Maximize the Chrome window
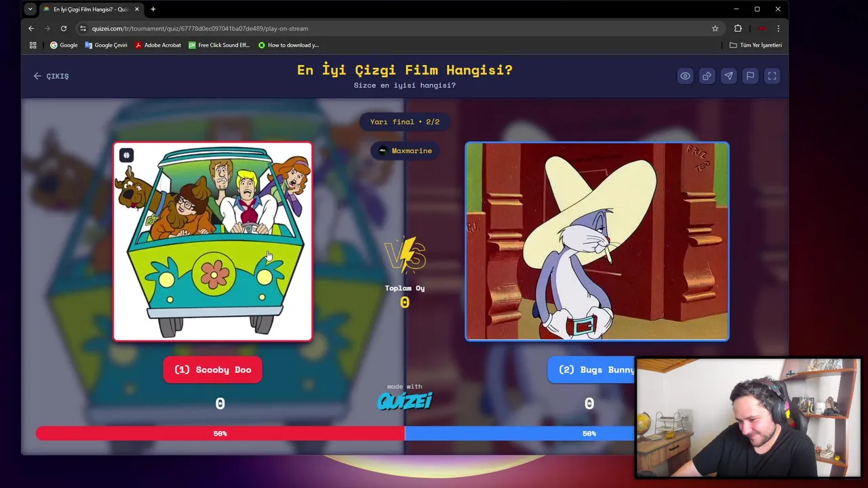The image size is (868, 488). [x=757, y=9]
